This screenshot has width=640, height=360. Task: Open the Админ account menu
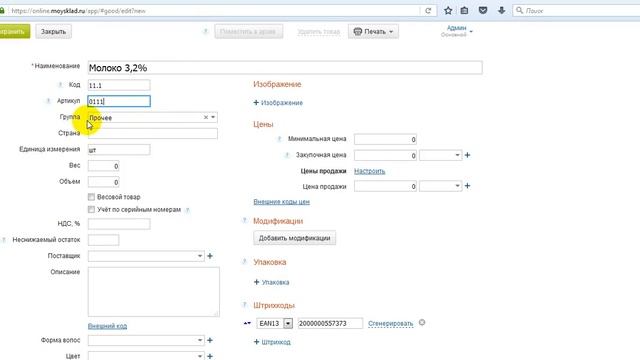tap(457, 31)
